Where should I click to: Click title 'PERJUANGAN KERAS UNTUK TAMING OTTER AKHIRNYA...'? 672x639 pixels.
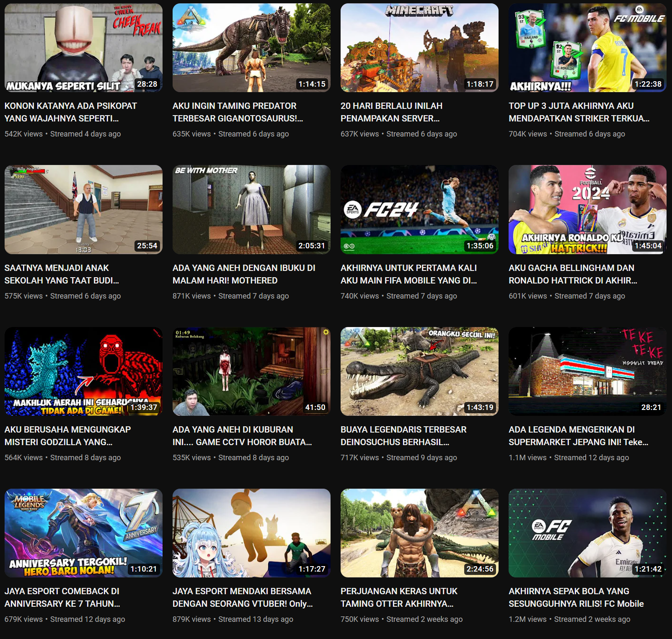click(x=399, y=597)
